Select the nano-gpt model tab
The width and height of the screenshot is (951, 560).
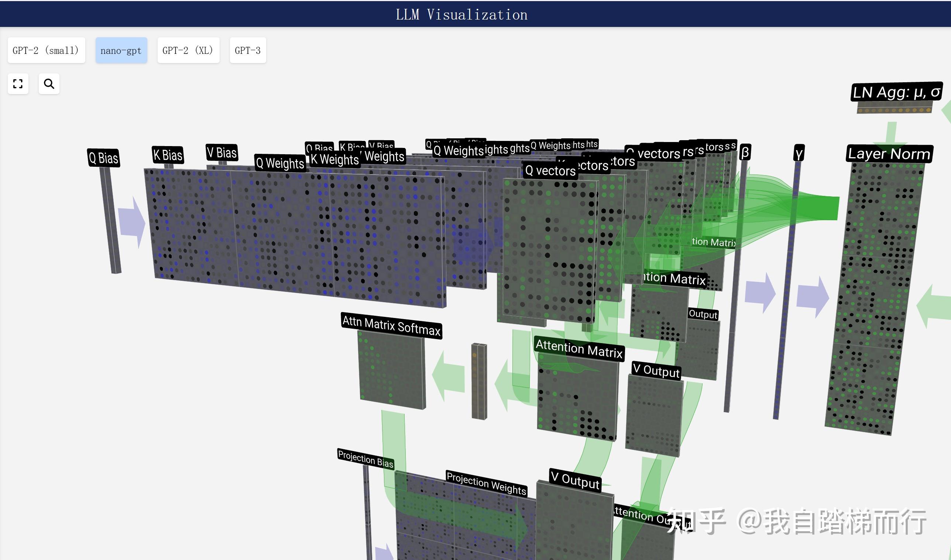click(x=121, y=50)
